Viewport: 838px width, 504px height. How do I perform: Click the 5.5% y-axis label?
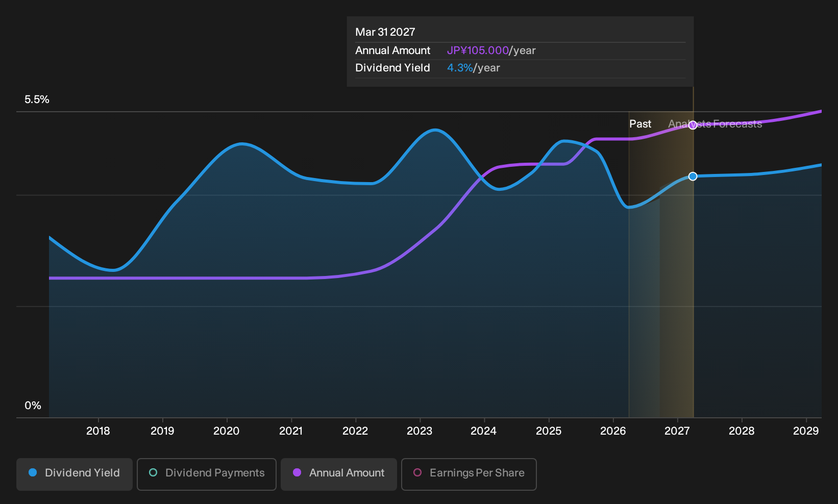pyautogui.click(x=37, y=99)
